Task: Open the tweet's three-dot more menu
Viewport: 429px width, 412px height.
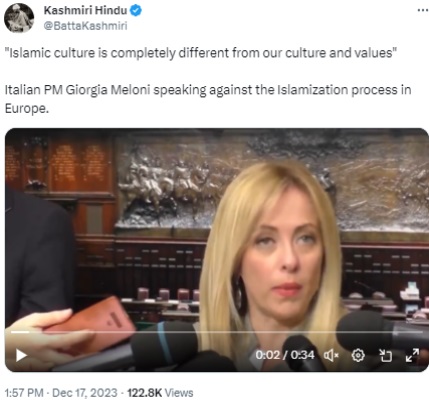Action: pyautogui.click(x=422, y=10)
